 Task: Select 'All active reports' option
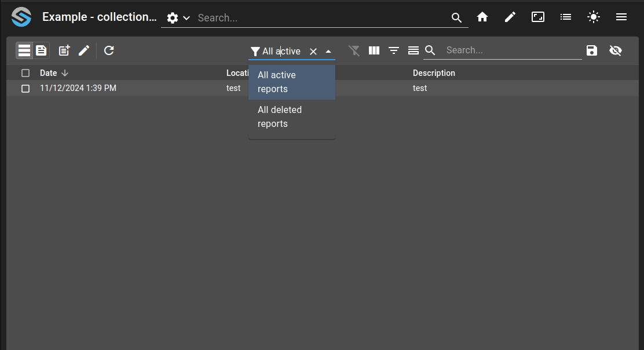[x=292, y=82]
